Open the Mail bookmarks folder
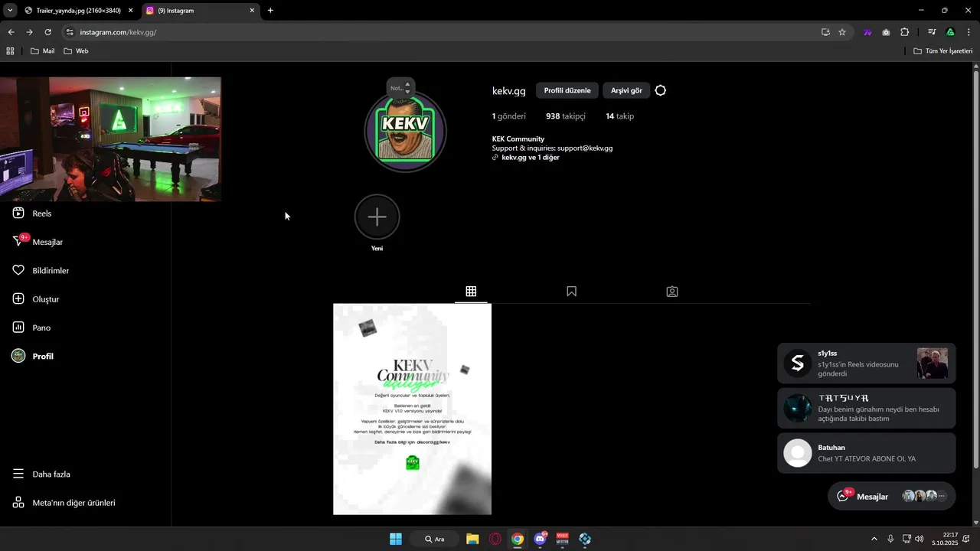The width and height of the screenshot is (980, 551). click(x=42, y=51)
